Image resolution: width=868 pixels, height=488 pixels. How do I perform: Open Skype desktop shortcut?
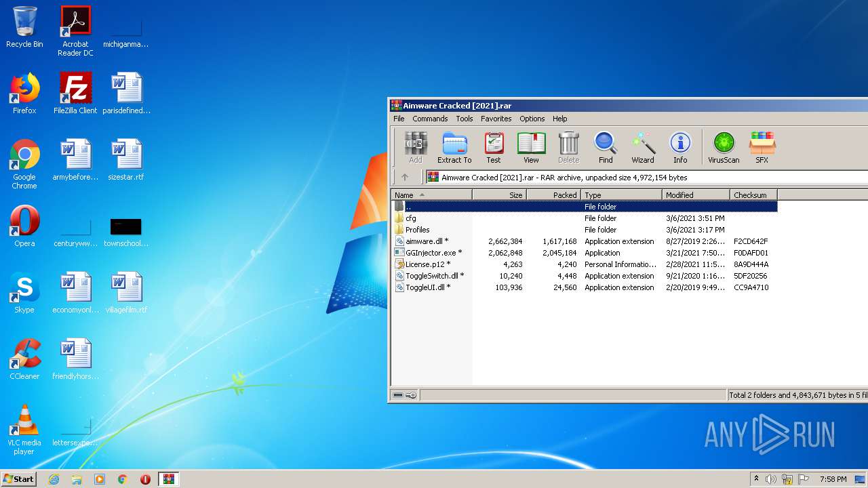tap(24, 293)
